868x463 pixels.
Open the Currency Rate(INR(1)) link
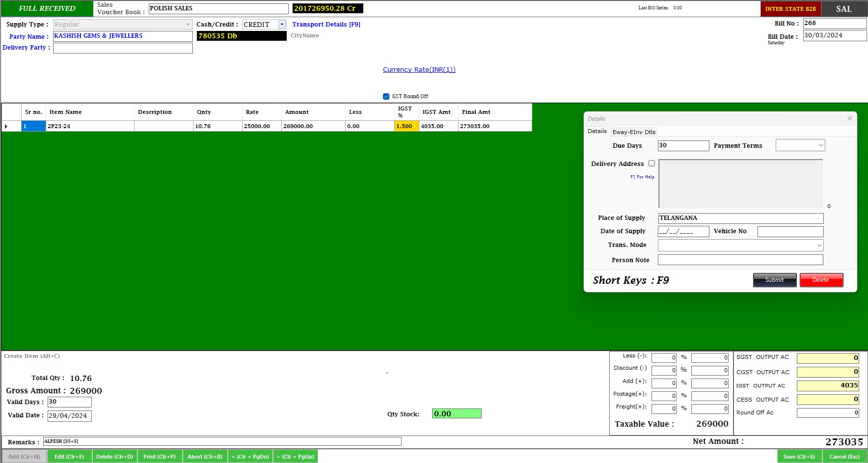[x=419, y=70]
